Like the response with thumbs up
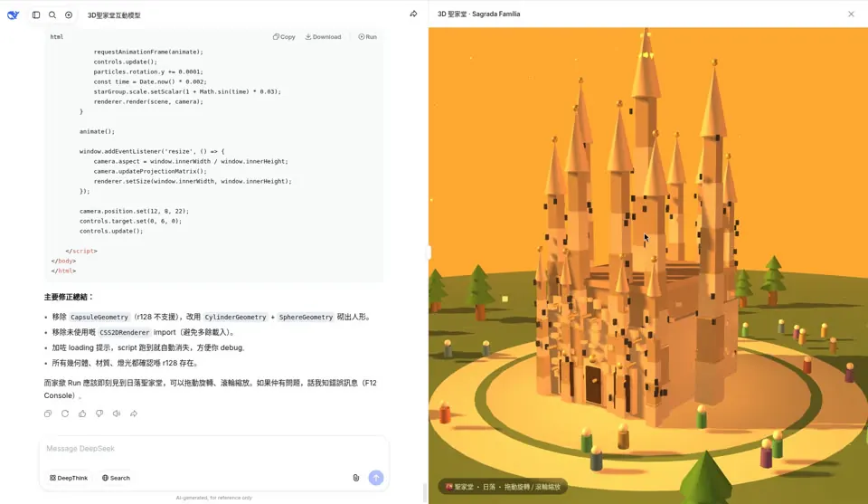868x504 pixels. point(82,414)
